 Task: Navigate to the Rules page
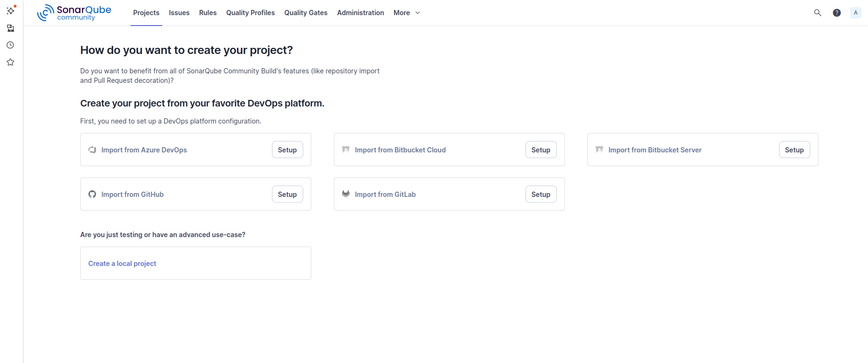coord(208,13)
